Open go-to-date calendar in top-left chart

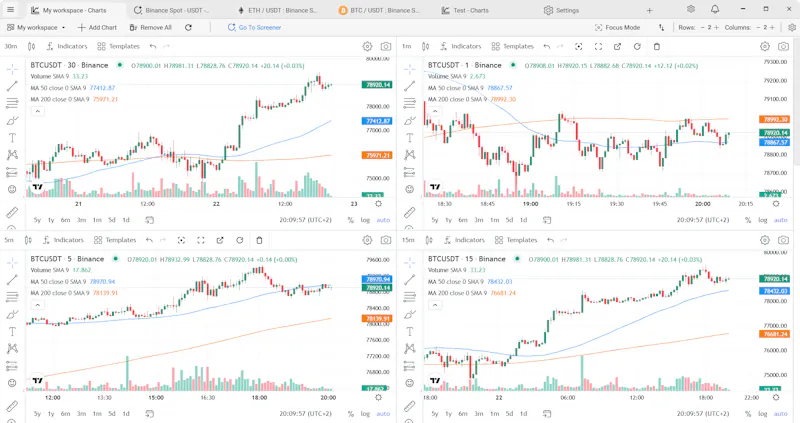[x=149, y=220]
